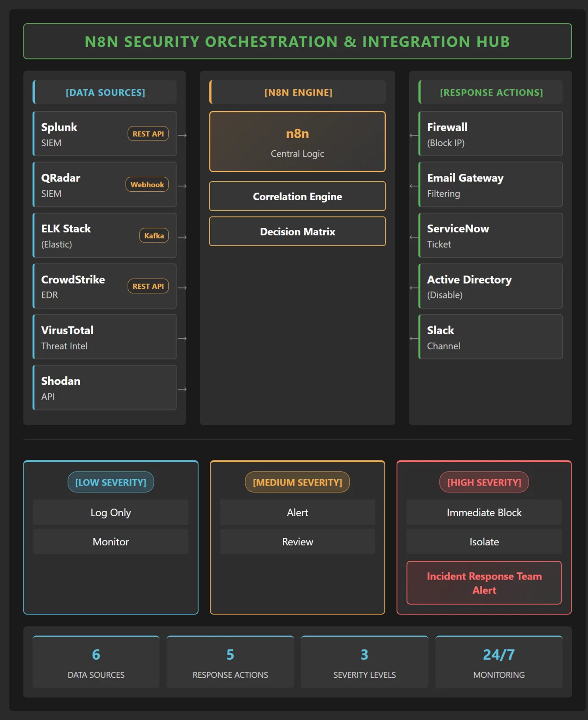588x720 pixels.
Task: Click the [MEDIUM SEVERITY] pill label
Action: click(x=298, y=482)
